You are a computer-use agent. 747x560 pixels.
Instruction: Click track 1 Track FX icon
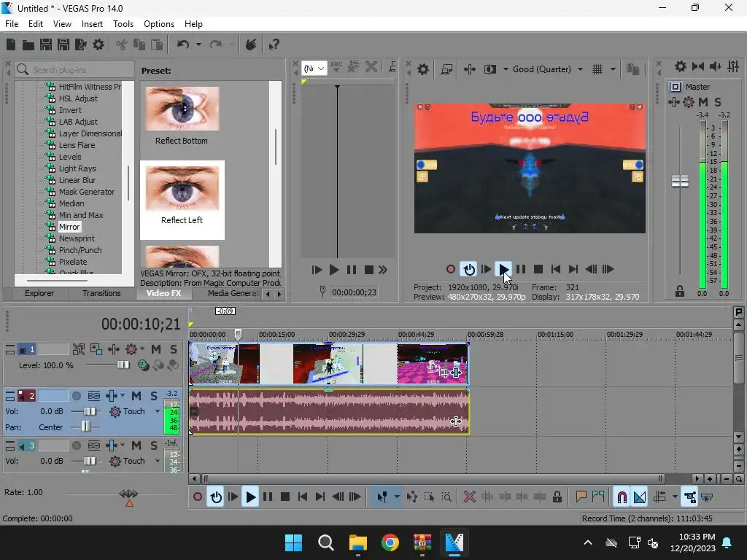[131, 349]
